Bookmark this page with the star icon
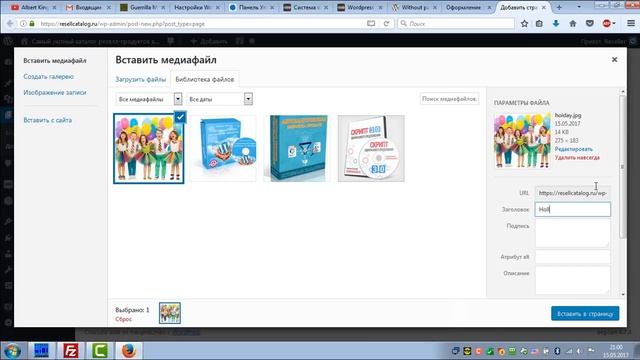Screen dimensions: 640x360 click(x=524, y=24)
